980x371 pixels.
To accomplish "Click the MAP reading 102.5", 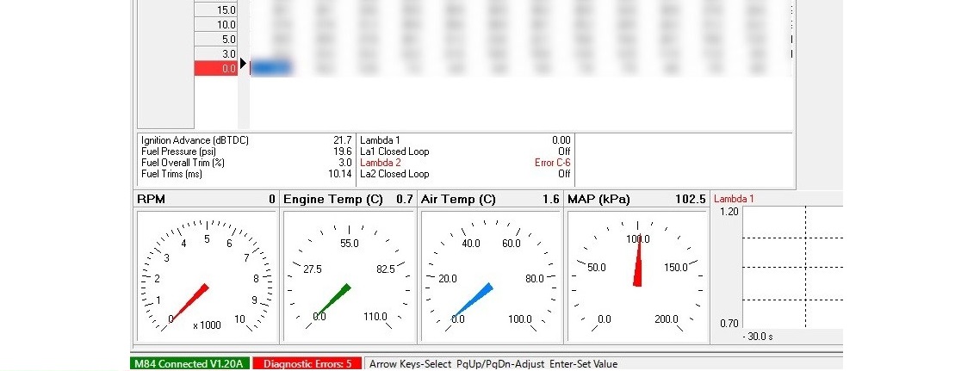I will coord(690,199).
